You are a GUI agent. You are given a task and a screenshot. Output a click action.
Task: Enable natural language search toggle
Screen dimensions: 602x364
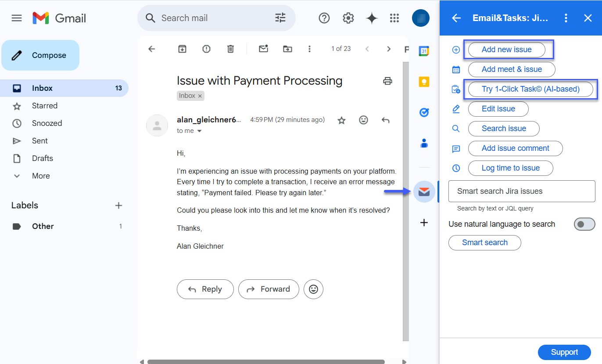[584, 224]
